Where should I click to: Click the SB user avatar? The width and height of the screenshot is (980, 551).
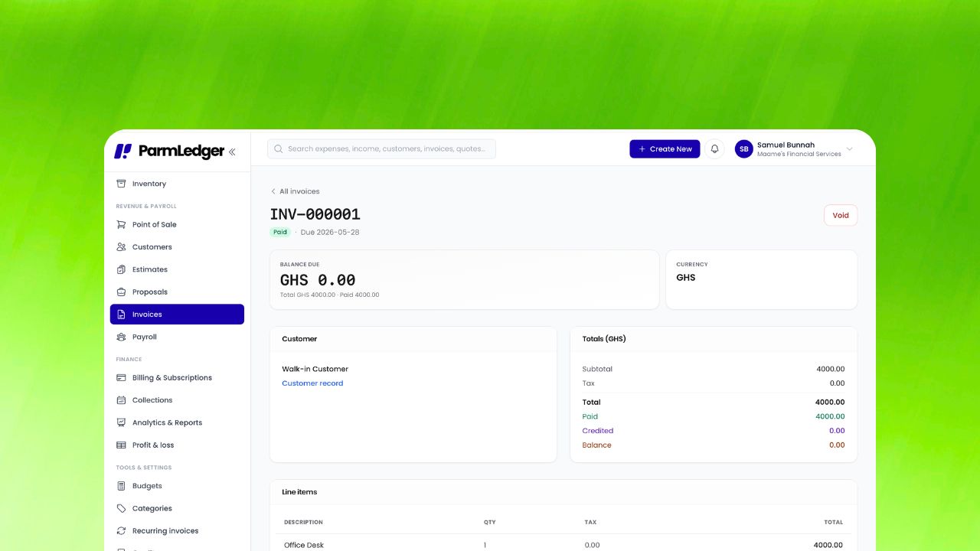(744, 149)
